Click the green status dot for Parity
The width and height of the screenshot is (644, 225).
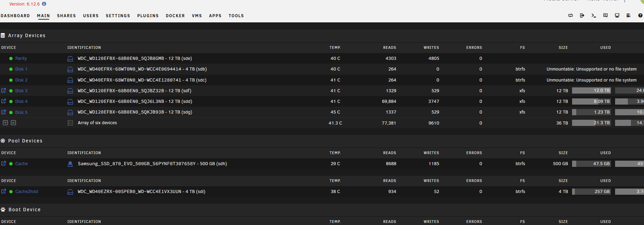click(11, 59)
